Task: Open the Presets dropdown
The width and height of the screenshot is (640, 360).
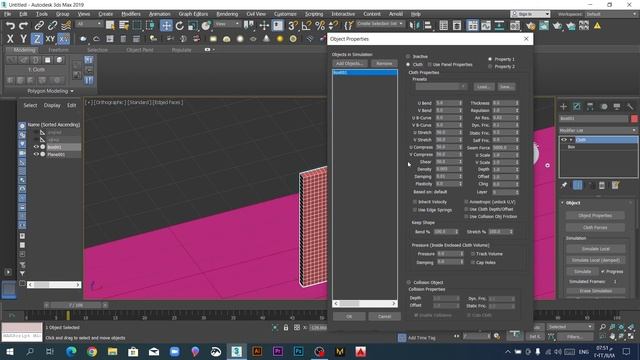Action: click(441, 87)
